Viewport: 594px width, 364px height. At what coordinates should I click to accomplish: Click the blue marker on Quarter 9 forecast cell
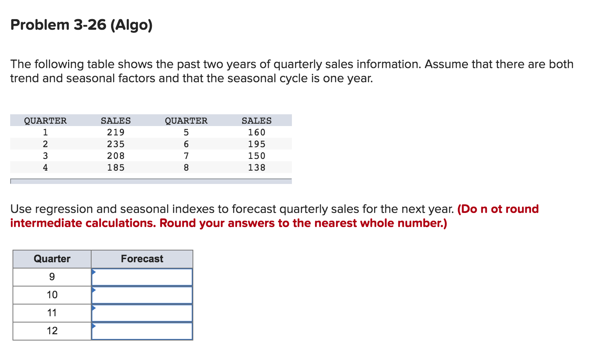94,272
